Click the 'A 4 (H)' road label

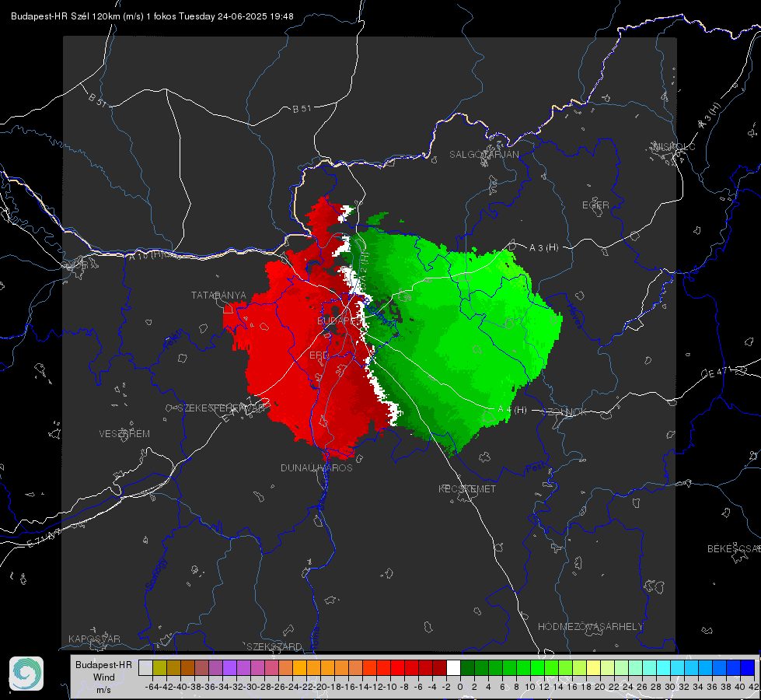click(x=512, y=410)
